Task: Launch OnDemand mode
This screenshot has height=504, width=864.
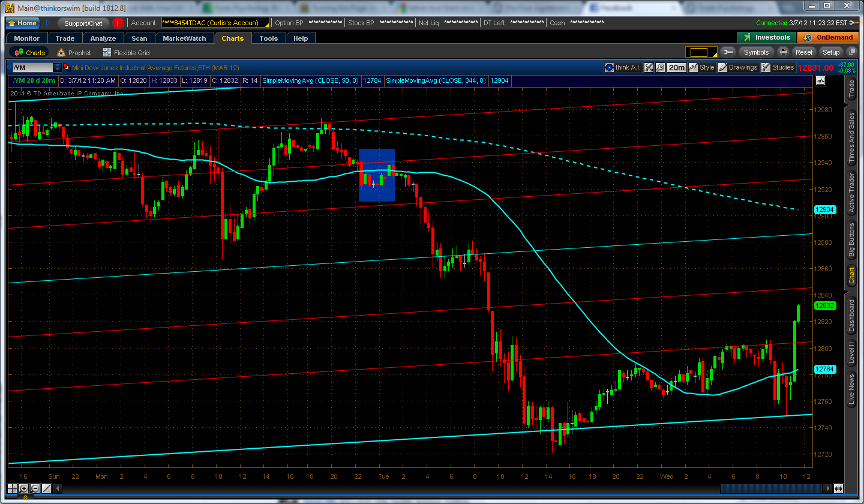Action: 829,37
